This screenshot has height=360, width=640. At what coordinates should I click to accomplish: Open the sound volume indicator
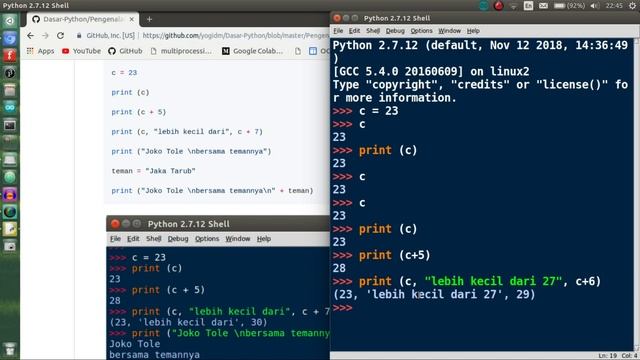[595, 6]
